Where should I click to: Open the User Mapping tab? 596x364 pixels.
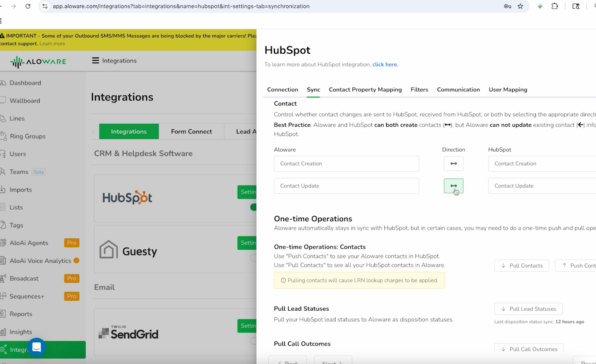click(508, 89)
